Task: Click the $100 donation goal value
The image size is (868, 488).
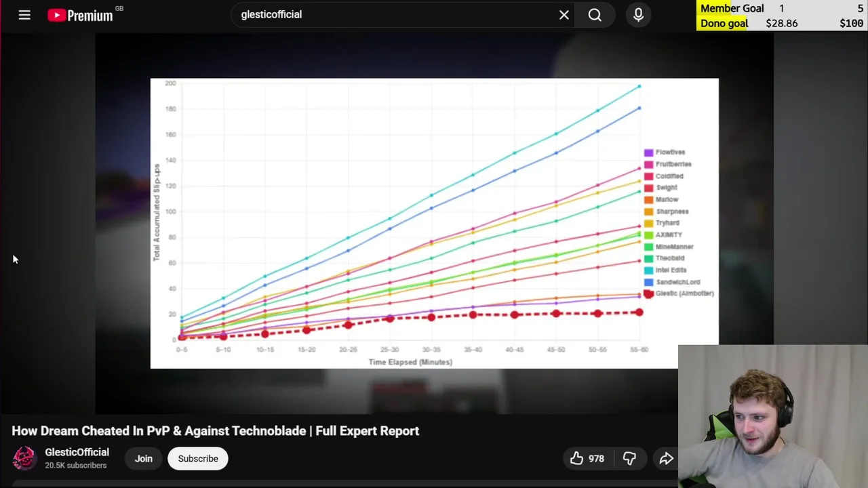Action: 851,23
